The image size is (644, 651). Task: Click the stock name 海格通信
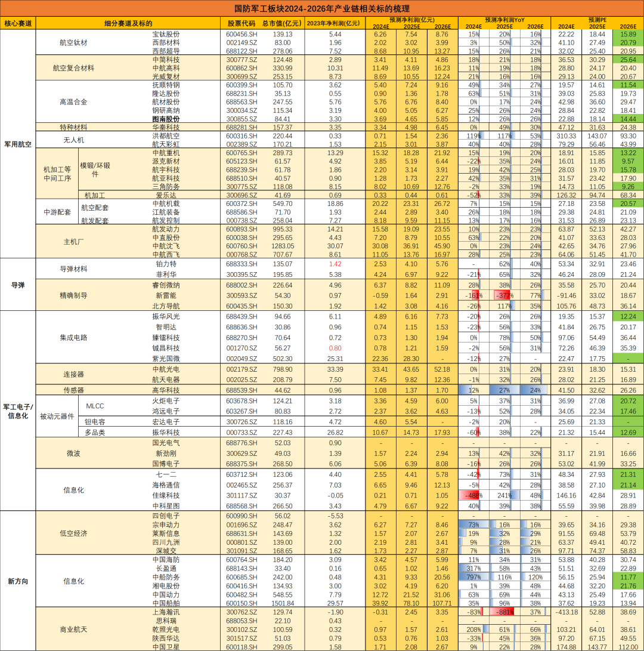click(x=166, y=485)
